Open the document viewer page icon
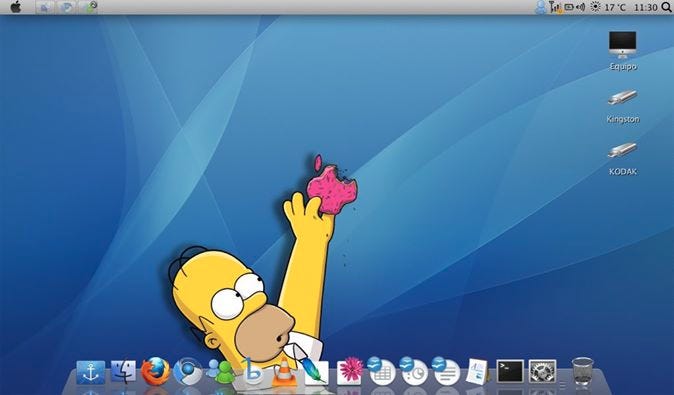Screen dimensions: 674x395 pyautogui.click(x=478, y=371)
